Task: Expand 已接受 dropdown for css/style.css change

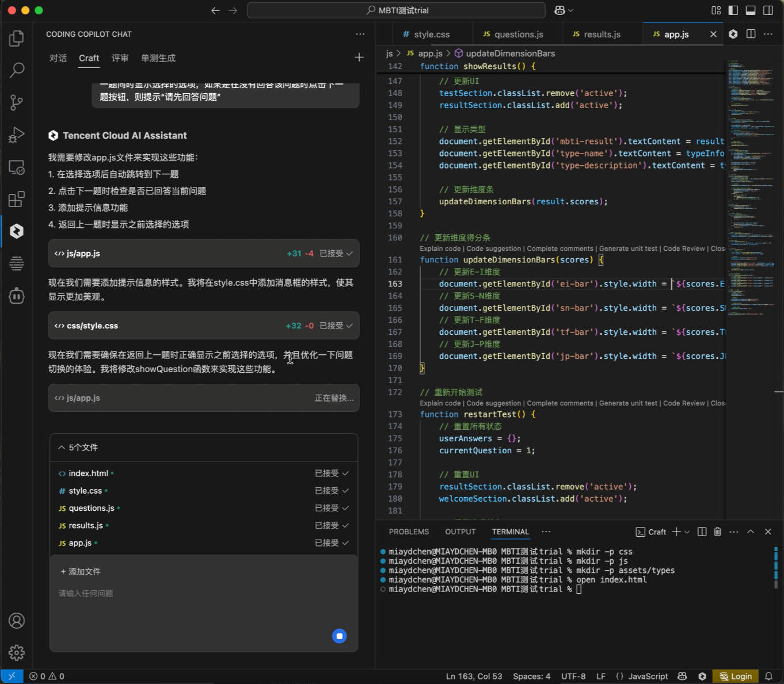Action: (x=337, y=326)
